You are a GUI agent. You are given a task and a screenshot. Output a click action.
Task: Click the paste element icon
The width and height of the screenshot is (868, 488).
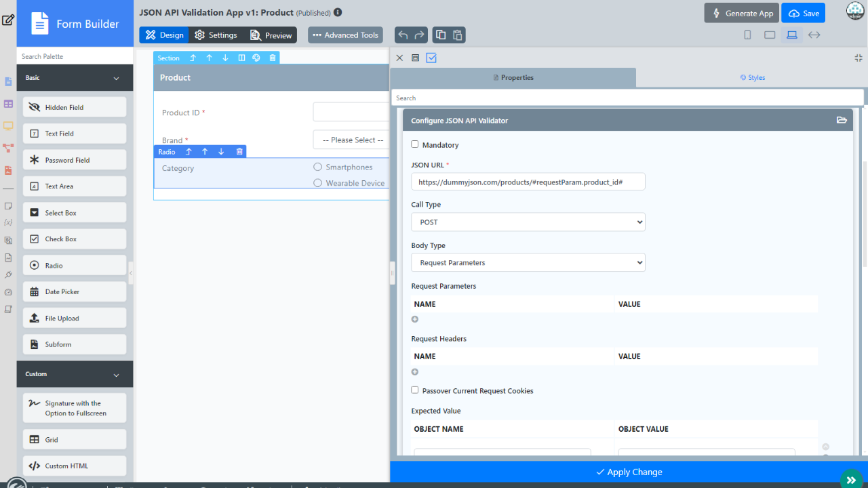click(x=458, y=35)
